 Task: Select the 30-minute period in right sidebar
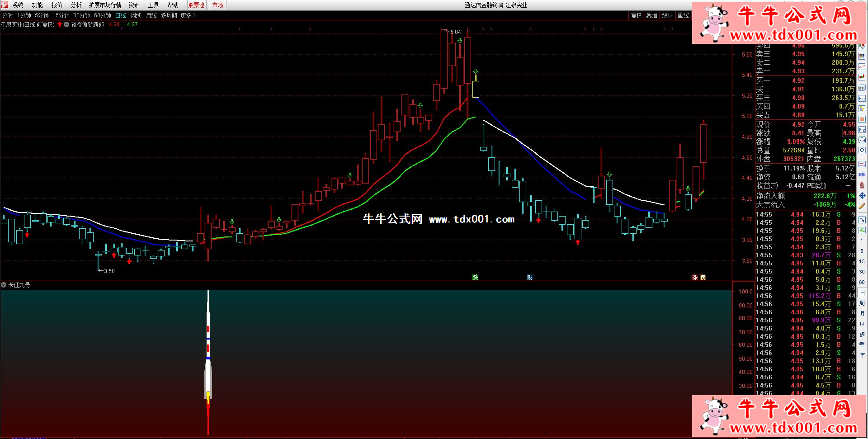click(x=862, y=272)
